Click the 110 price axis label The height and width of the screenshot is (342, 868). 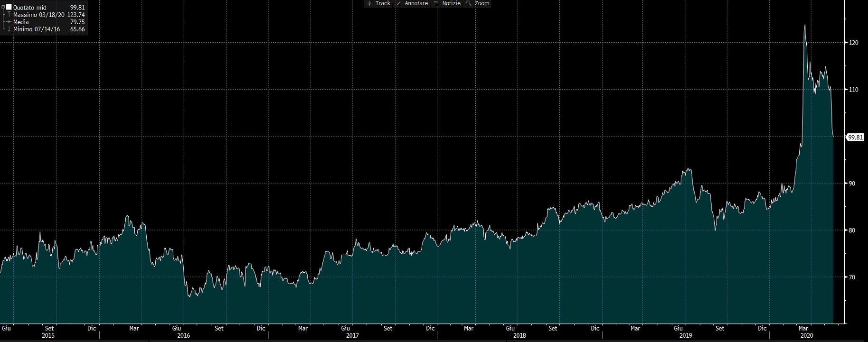853,90
